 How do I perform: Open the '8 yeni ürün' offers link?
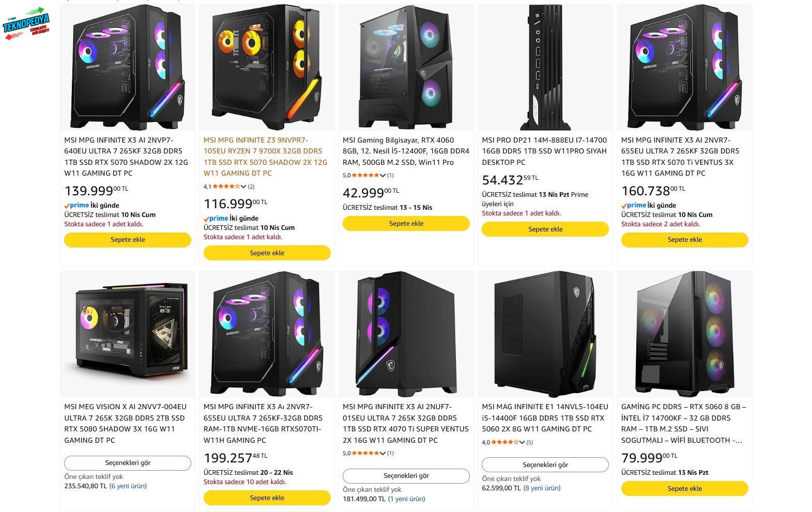click(542, 488)
